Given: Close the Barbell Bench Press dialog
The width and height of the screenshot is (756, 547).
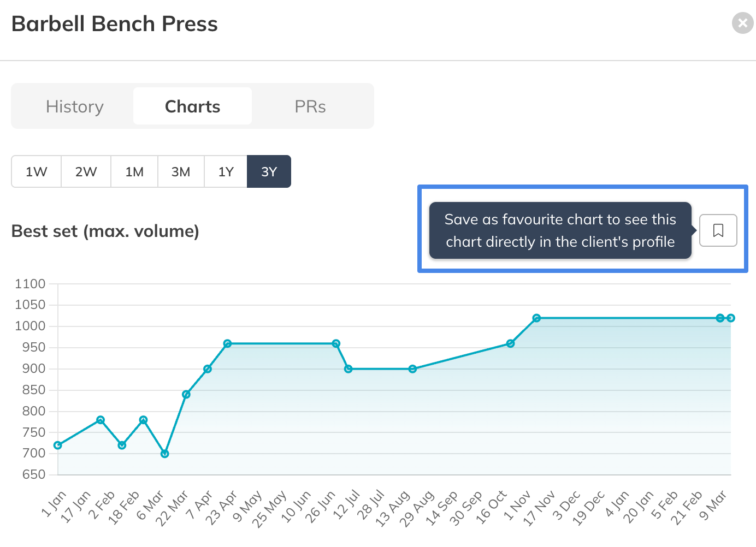Looking at the screenshot, I should click(742, 23).
